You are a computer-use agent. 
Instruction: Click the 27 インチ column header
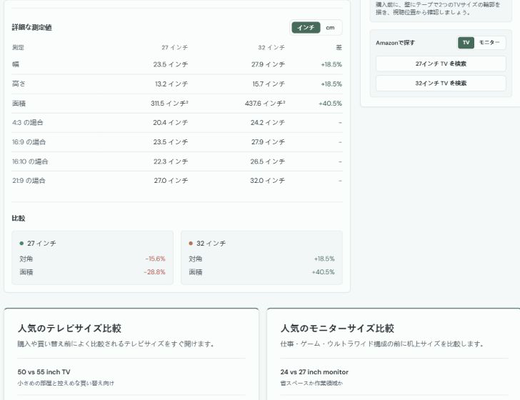click(175, 48)
